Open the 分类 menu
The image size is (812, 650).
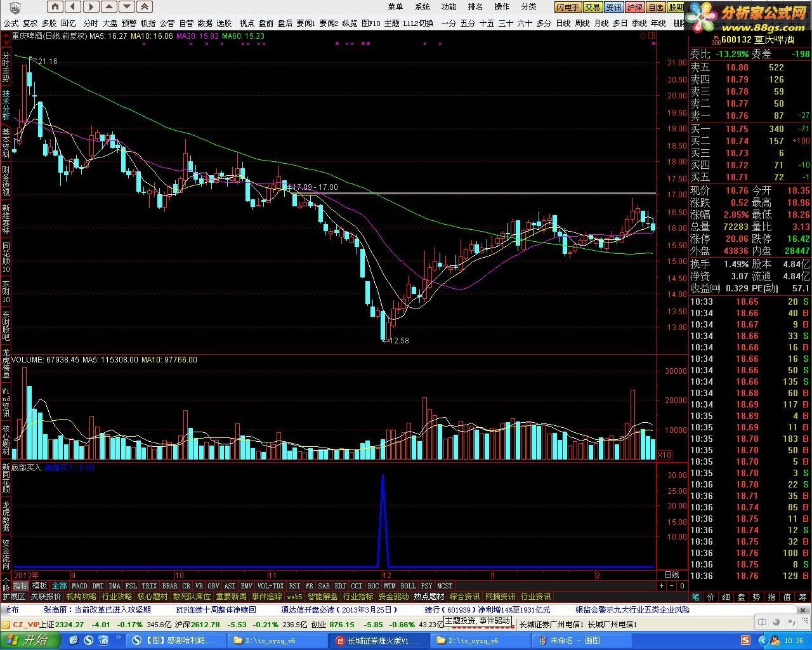click(x=528, y=7)
